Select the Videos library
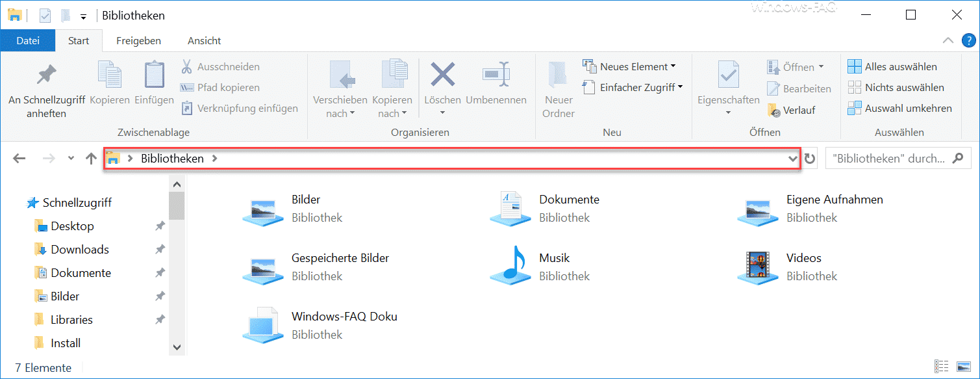 [787, 267]
